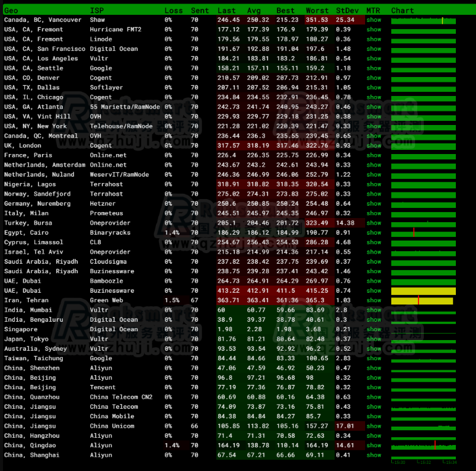This screenshot has height=471, width=476.
Task: Select the 'China Unicom' ISP cell
Action: click(112, 426)
